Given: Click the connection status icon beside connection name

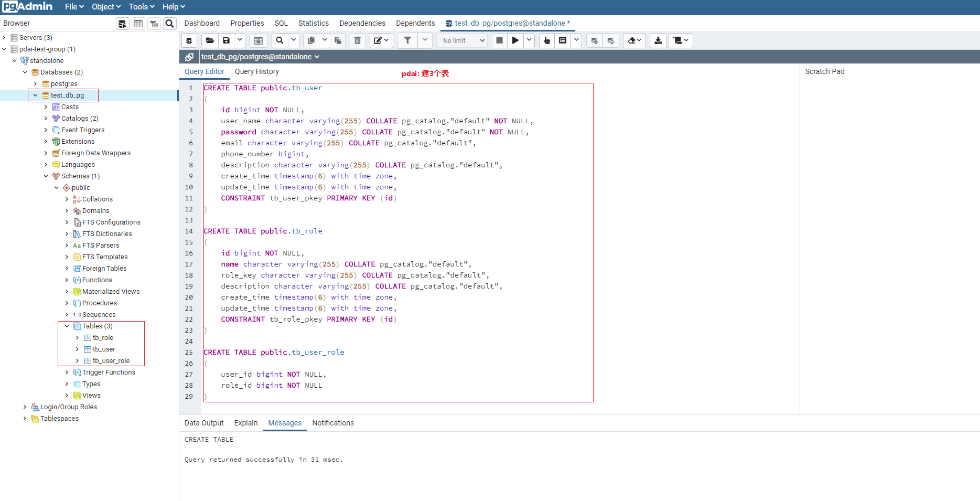Looking at the screenshot, I should click(189, 57).
